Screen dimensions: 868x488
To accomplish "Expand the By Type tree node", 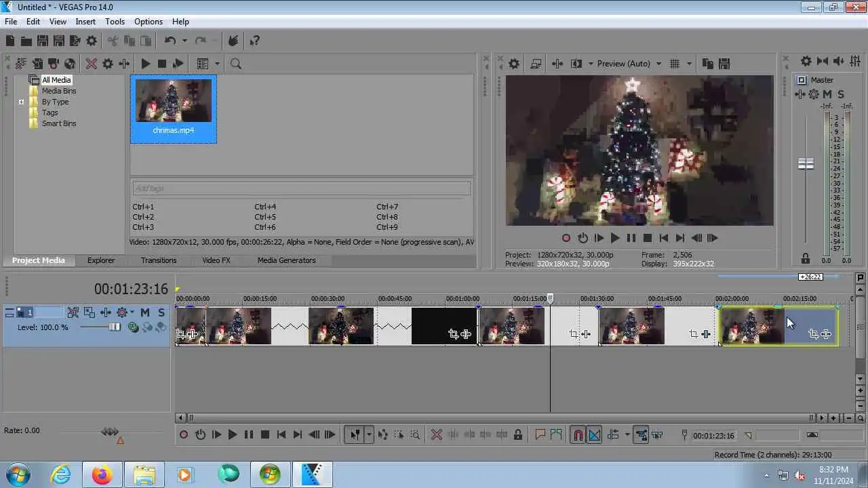I will click(21, 102).
